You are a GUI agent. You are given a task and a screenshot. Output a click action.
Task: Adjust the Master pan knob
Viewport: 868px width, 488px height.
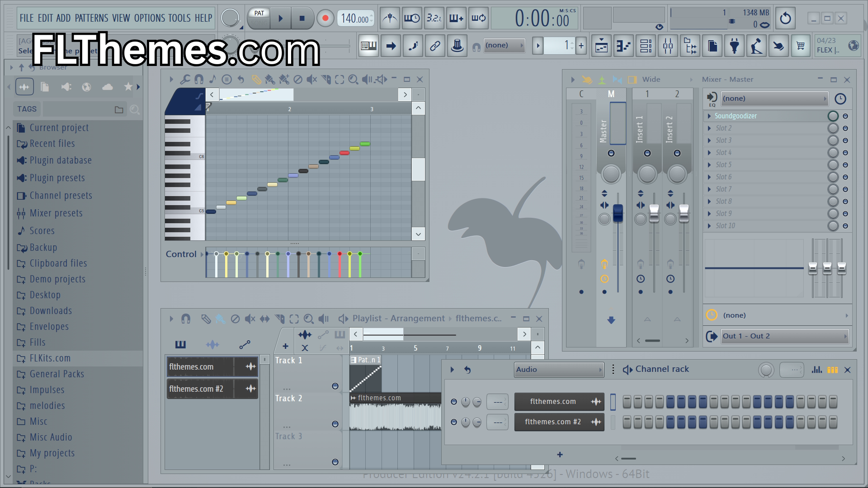click(611, 174)
